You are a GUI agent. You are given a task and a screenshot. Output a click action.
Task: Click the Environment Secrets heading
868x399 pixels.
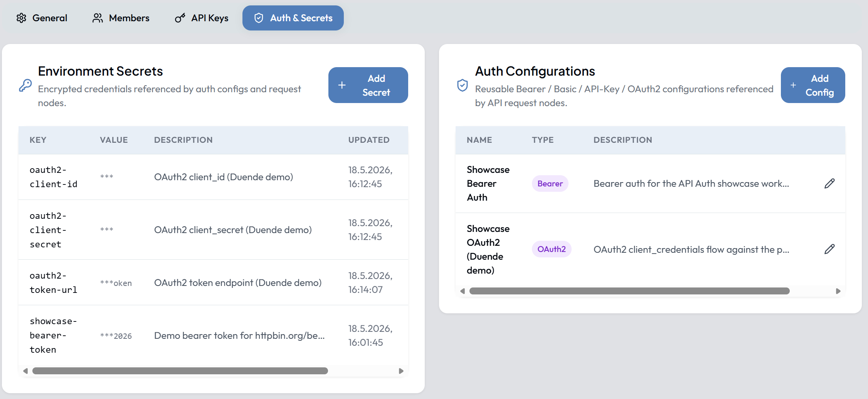click(x=100, y=71)
